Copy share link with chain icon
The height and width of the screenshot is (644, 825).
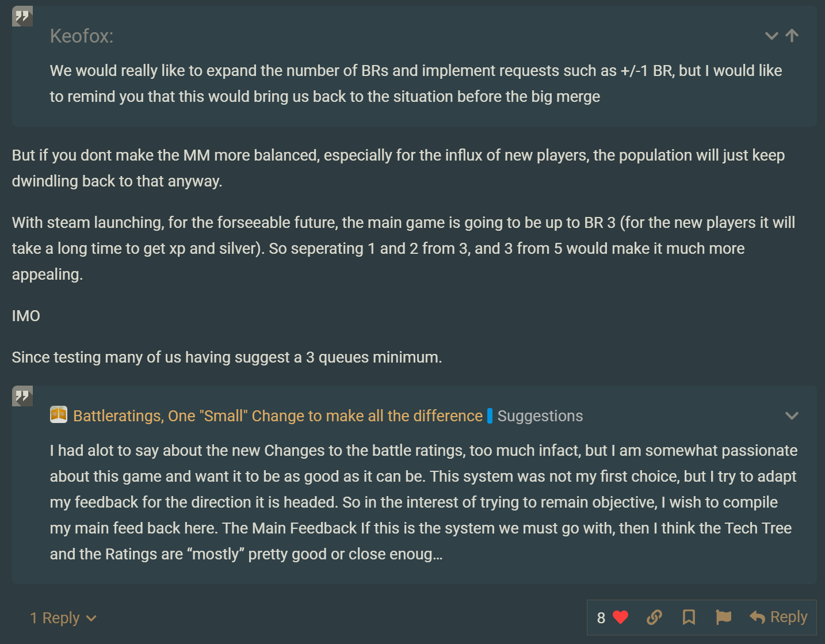point(654,618)
